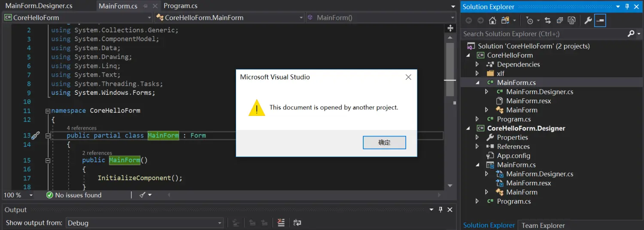Click the Show All Files icon
The height and width of the screenshot is (230, 644).
pos(571,20)
